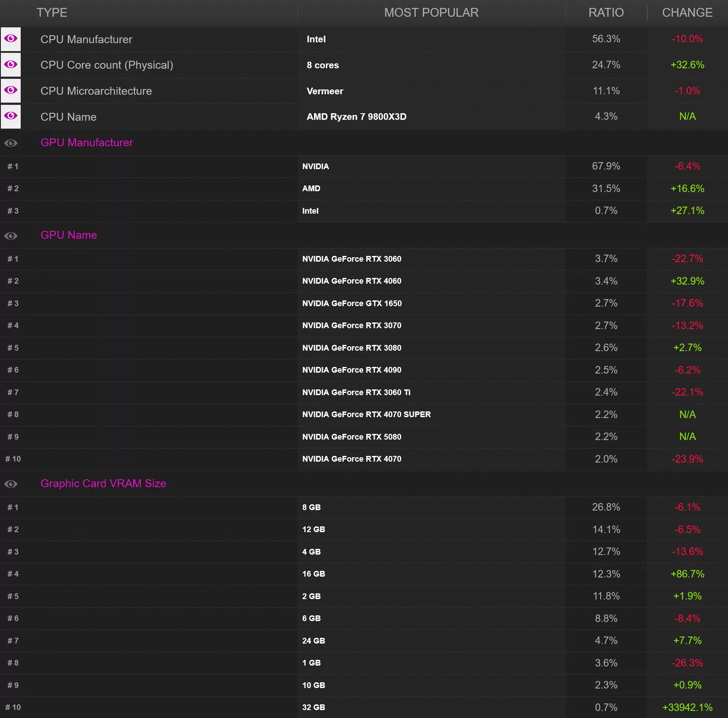Screen dimensions: 728x718
Task: Expand CPU Microarchitecture via its eye icon
Action: [x=11, y=91]
